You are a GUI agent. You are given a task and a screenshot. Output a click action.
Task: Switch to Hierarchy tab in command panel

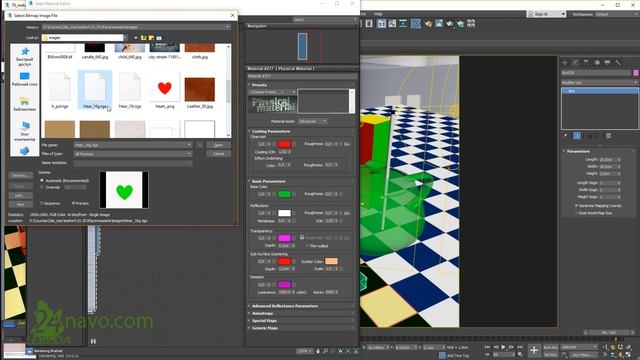click(586, 62)
